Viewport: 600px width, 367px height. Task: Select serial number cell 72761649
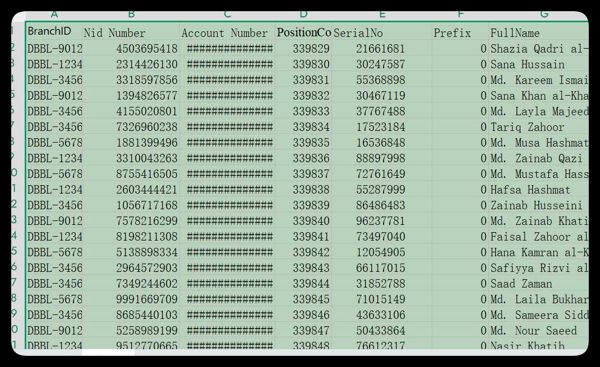[382, 174]
